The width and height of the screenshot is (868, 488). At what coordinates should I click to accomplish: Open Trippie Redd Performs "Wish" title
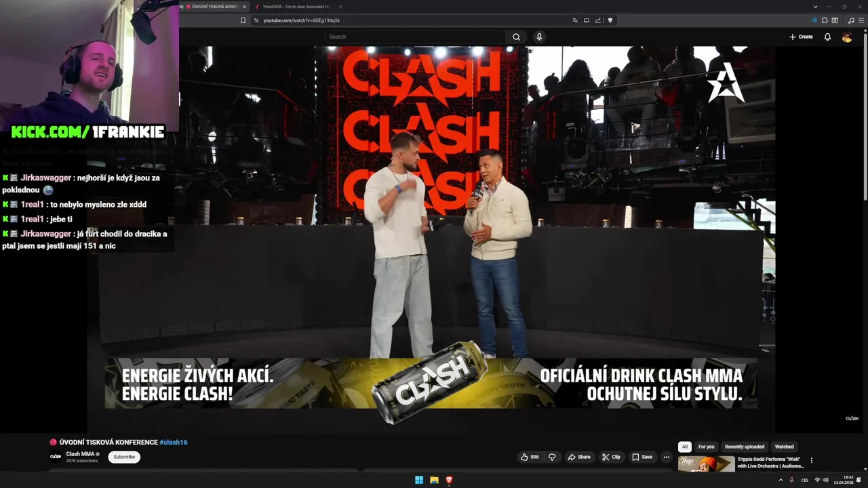pyautogui.click(x=770, y=462)
